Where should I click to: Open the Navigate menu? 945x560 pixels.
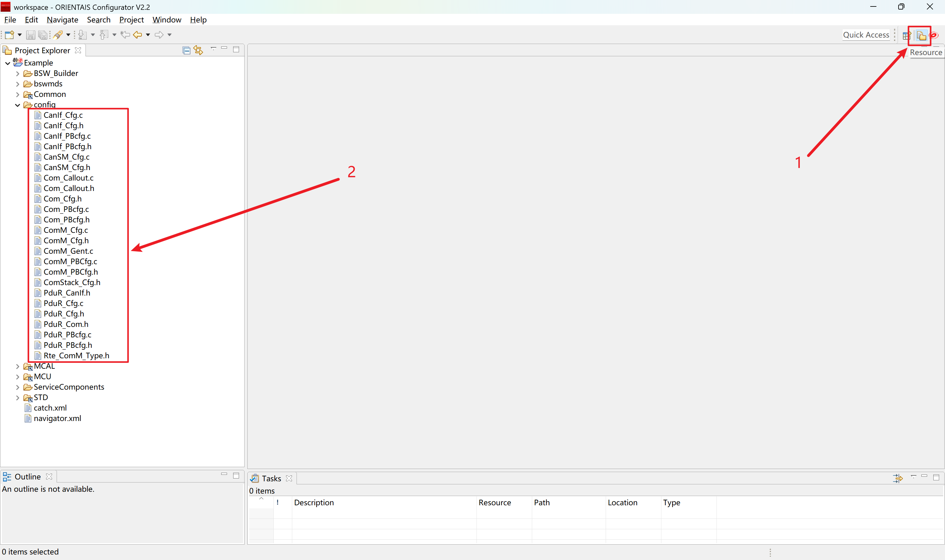click(62, 20)
